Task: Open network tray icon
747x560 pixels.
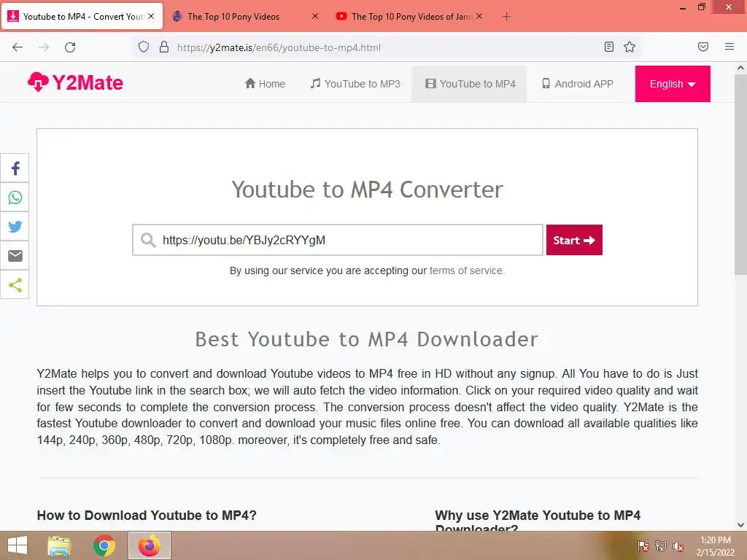Action: tap(661, 546)
